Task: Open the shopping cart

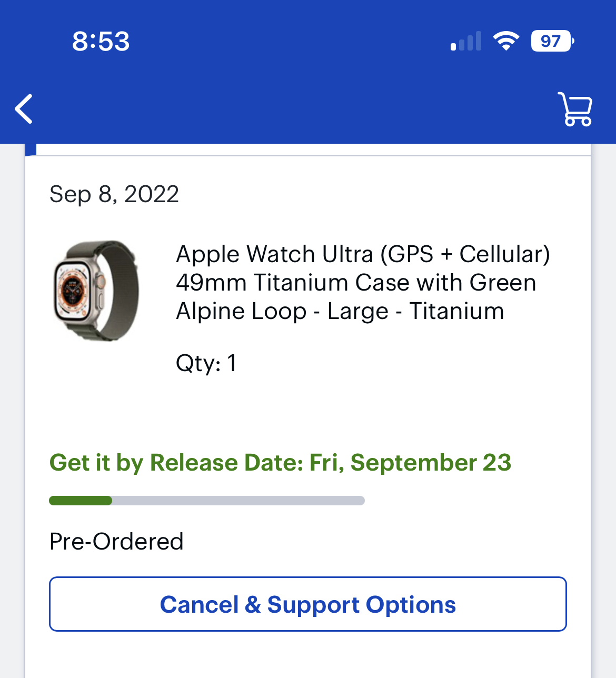Action: (576, 109)
